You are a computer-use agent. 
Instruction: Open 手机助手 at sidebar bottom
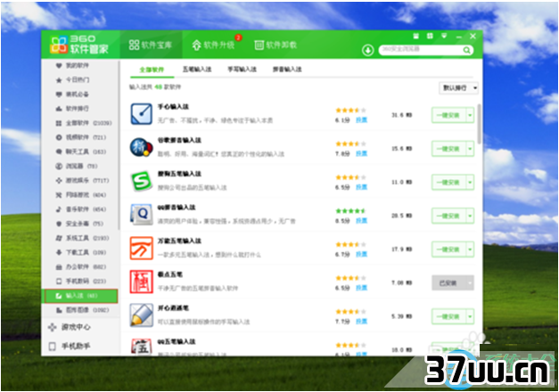point(70,346)
